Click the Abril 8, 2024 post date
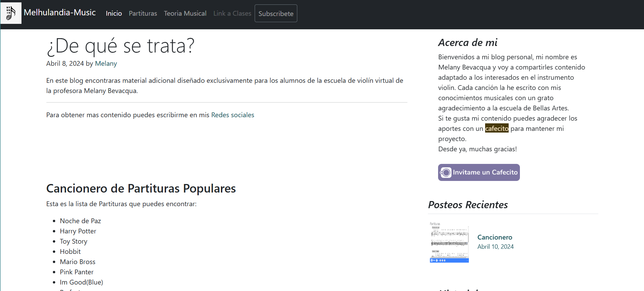This screenshot has width=644, height=291. [65, 63]
